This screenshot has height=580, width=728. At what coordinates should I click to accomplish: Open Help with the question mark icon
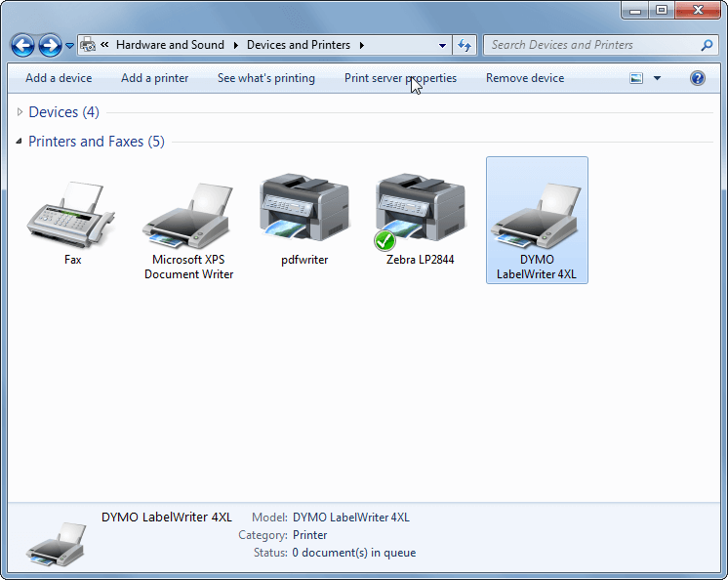point(698,78)
